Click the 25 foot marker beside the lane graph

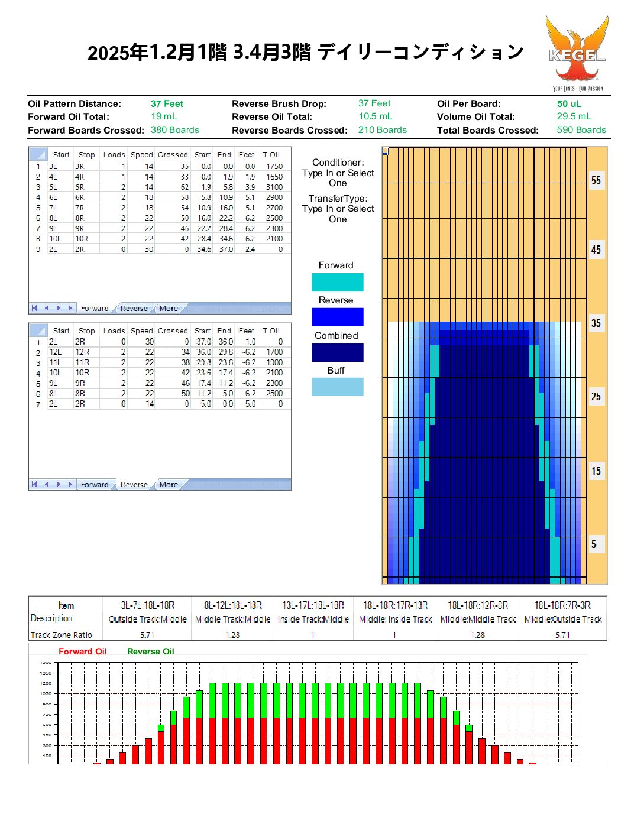point(596,397)
